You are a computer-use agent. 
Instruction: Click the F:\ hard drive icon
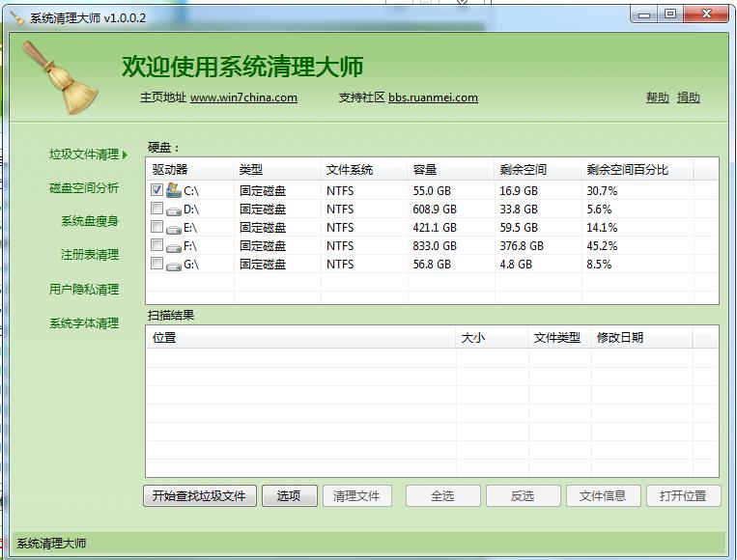[x=174, y=247]
